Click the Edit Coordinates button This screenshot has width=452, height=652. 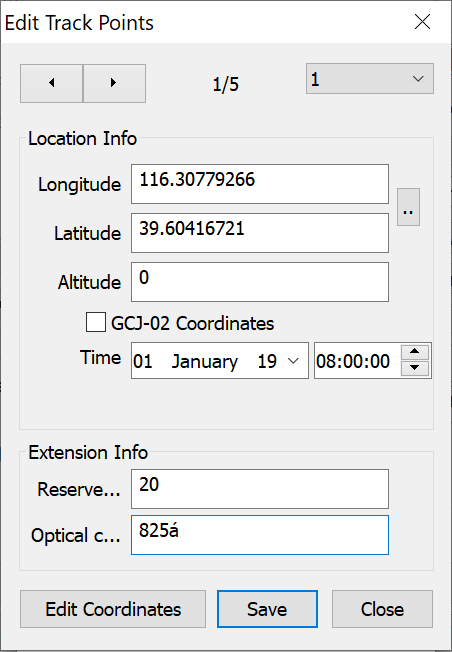click(113, 609)
